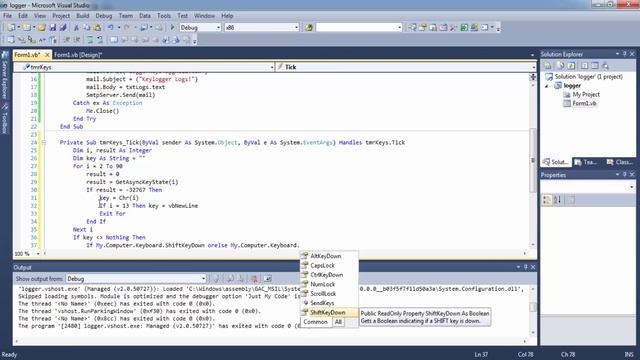The width and height of the screenshot is (640, 360).
Task: Select Solution 'logger' root node
Action: [588, 76]
